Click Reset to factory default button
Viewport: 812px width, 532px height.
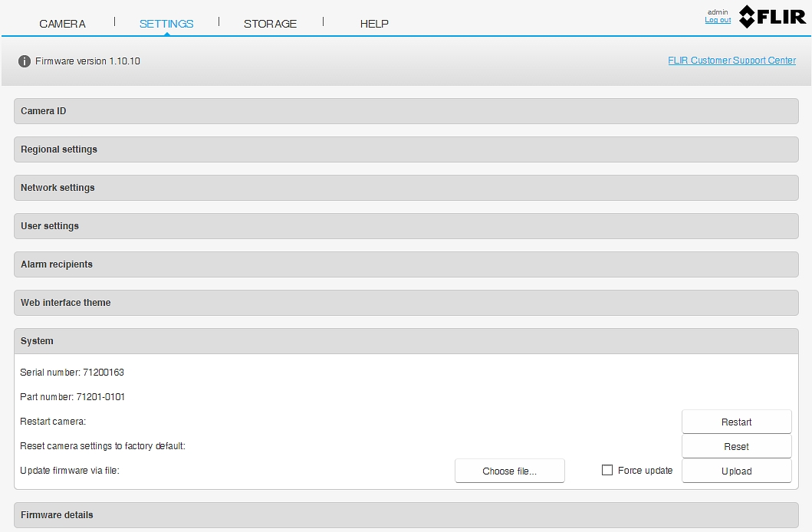point(736,447)
